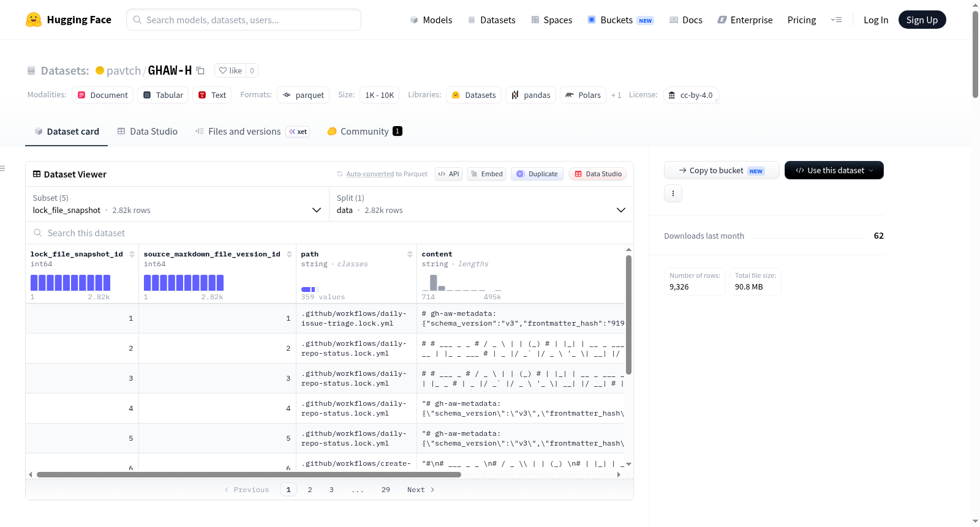Sort the source_markdown_file_version_id column
The height and width of the screenshot is (527, 980).
(289, 254)
